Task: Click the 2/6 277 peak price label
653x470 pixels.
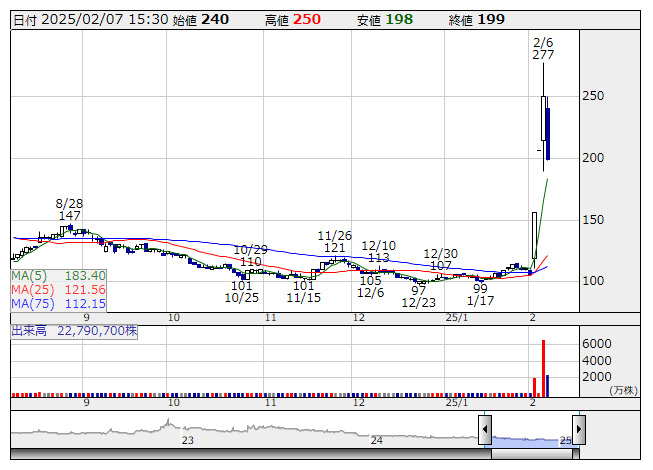Action: point(543,49)
